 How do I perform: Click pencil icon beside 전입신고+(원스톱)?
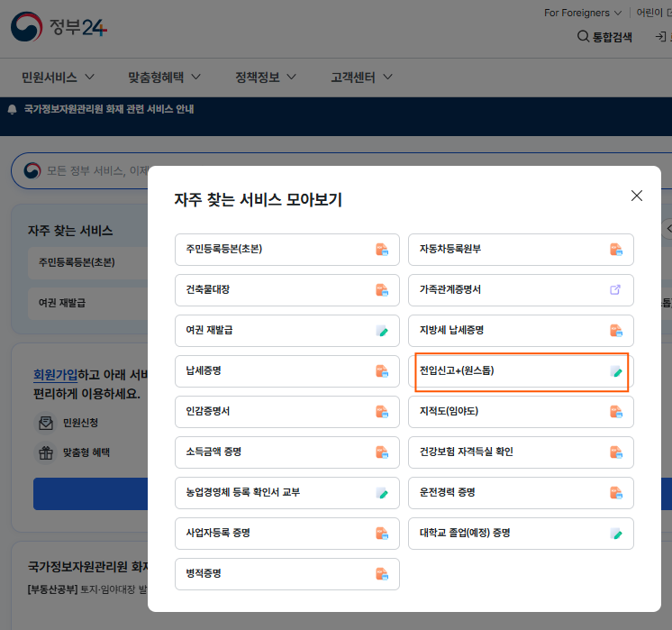point(616,371)
